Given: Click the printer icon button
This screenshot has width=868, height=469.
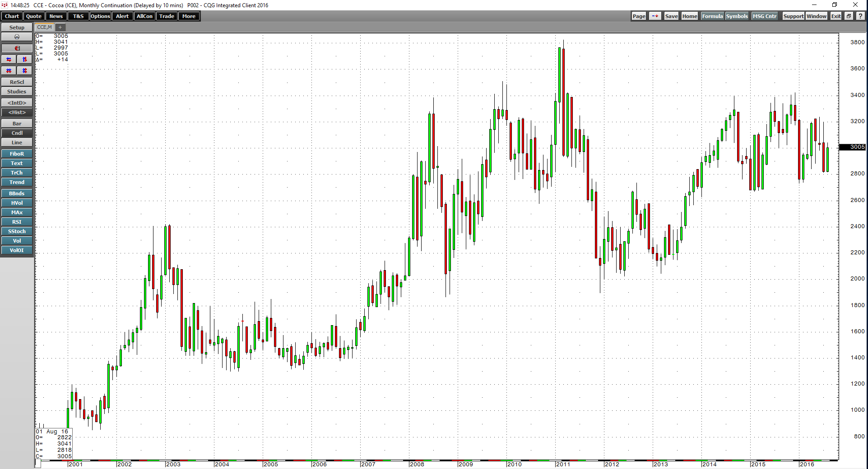Looking at the screenshot, I should 17,37.
